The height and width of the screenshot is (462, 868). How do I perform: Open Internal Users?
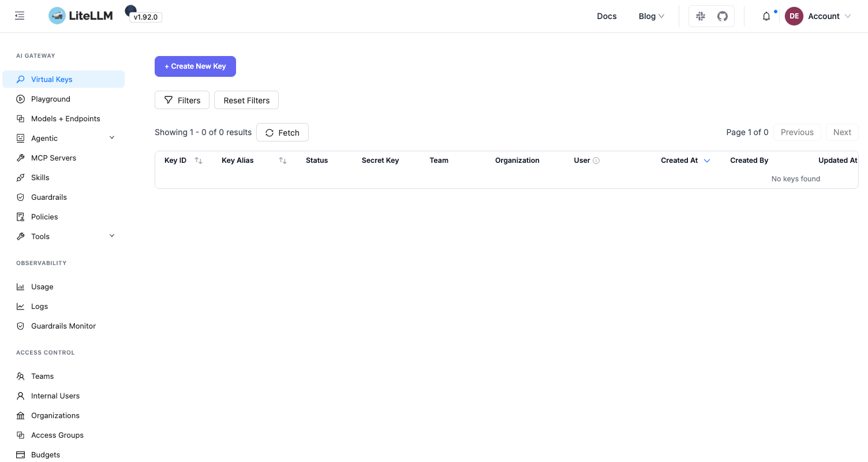(x=63, y=396)
